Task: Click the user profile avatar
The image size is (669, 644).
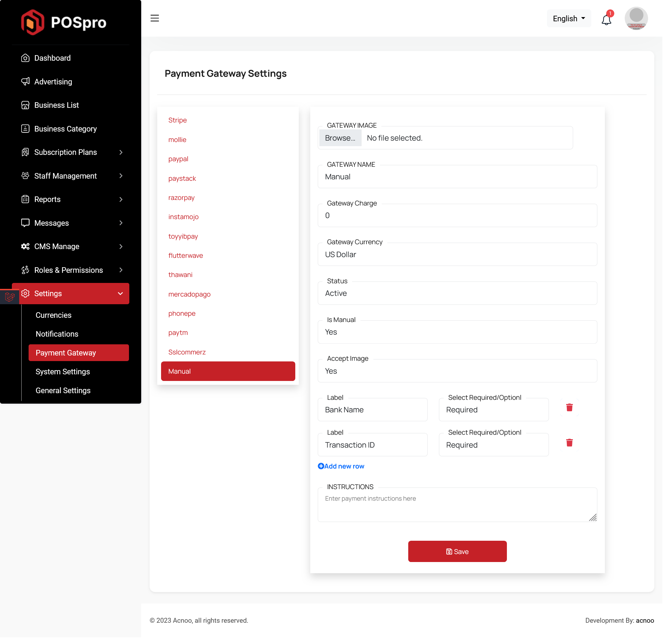Action: (x=636, y=18)
